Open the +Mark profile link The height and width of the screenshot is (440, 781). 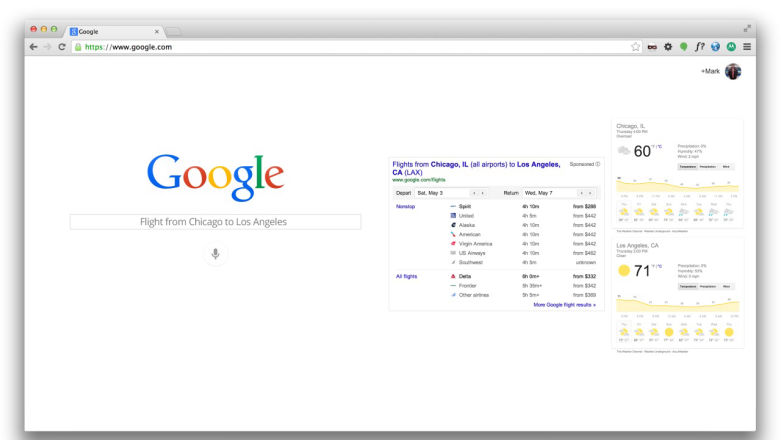(x=710, y=71)
